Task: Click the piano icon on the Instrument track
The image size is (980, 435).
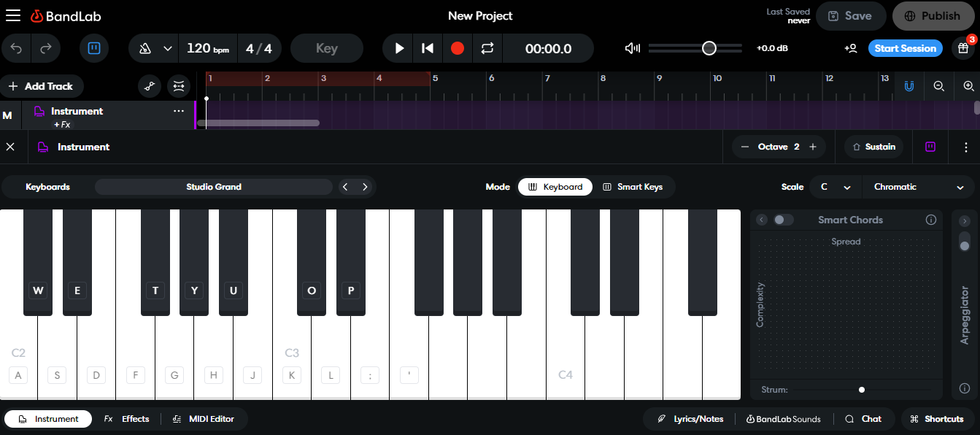Action: pyautogui.click(x=39, y=111)
